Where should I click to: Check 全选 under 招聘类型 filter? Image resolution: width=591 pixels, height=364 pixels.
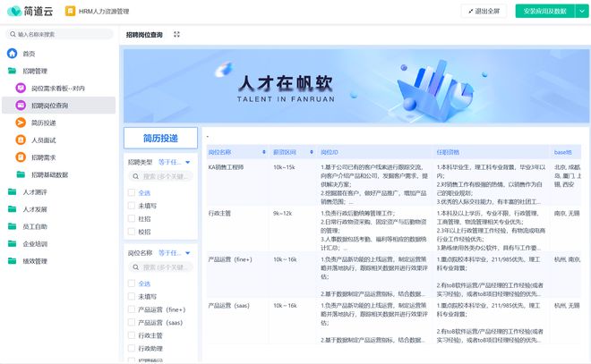pyautogui.click(x=132, y=192)
